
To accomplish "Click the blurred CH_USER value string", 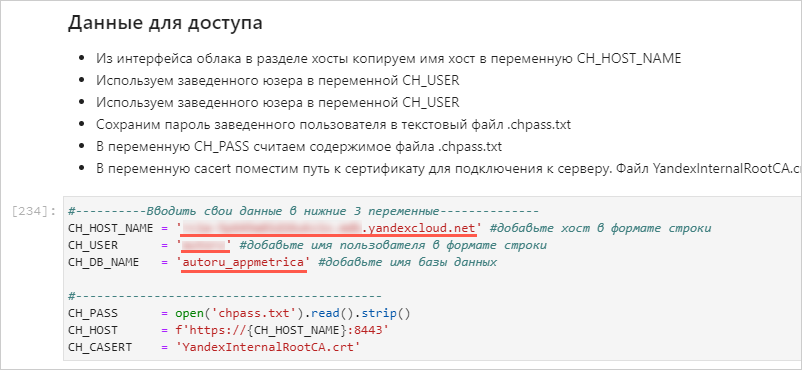I will point(204,245).
